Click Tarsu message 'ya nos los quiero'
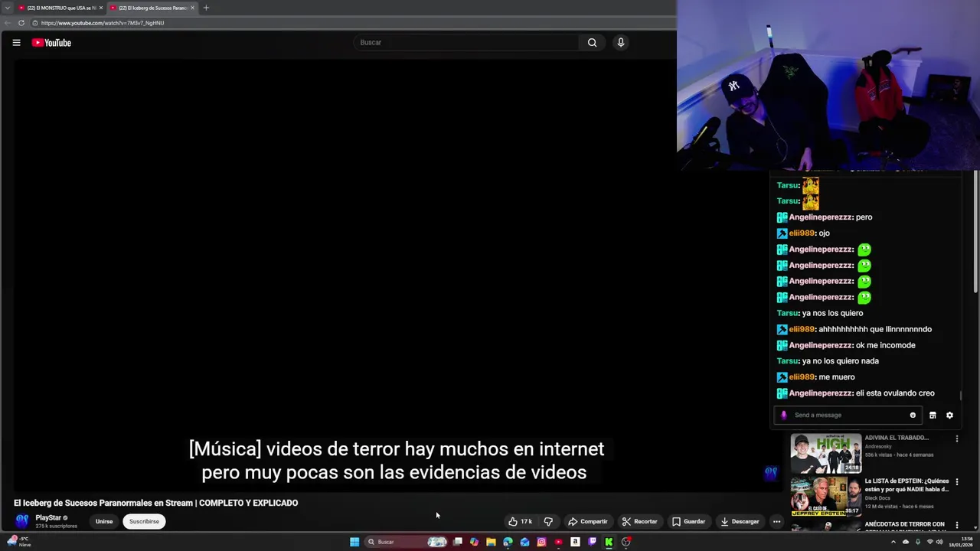Viewport: 980px width, 551px height. point(832,313)
